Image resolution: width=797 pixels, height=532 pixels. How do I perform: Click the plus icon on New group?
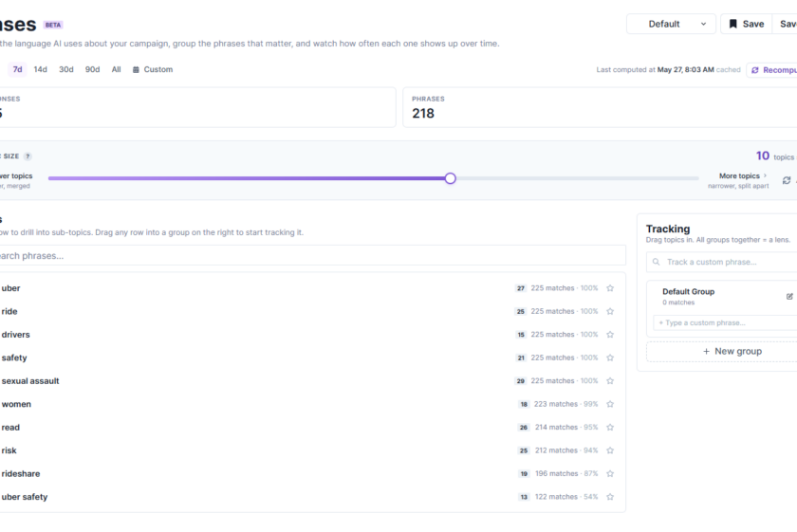pos(706,351)
